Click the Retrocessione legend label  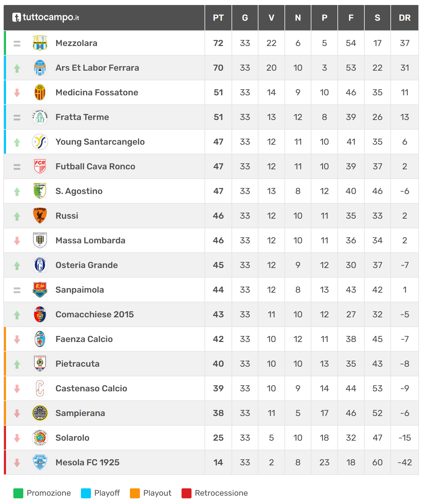coord(221,493)
